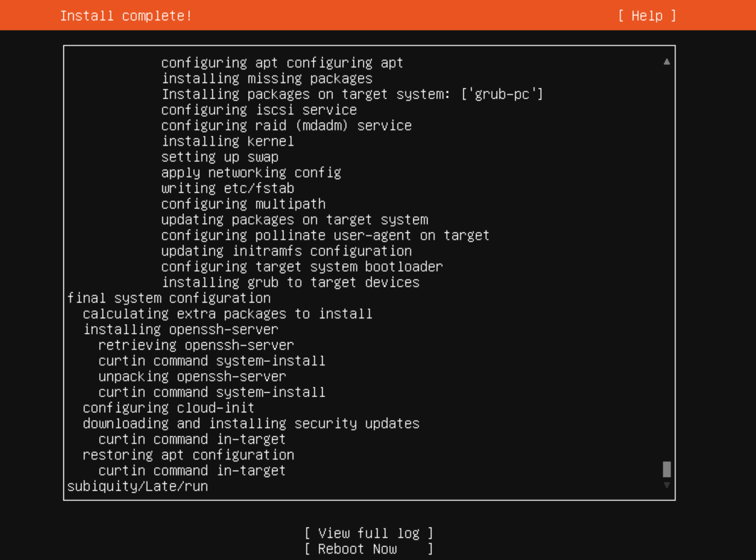Image resolution: width=756 pixels, height=560 pixels.
Task: Select the 'configuring cloud-init' log line
Action: pos(168,408)
